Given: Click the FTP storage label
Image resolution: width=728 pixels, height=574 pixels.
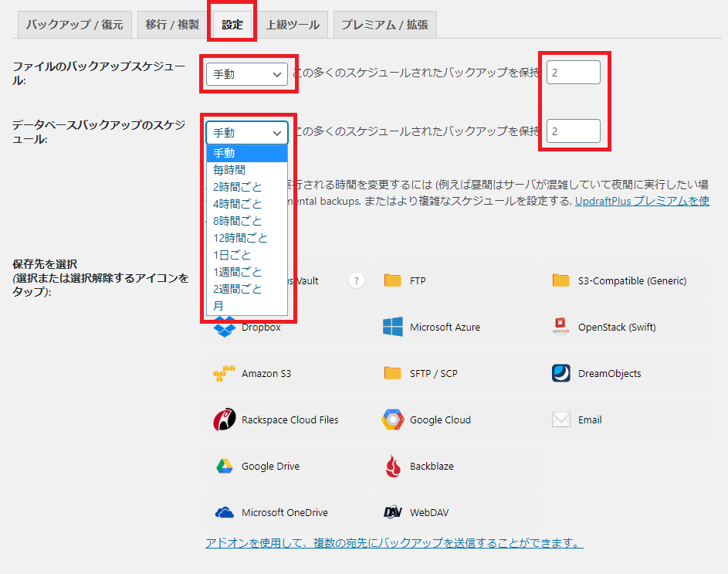Looking at the screenshot, I should 418,280.
